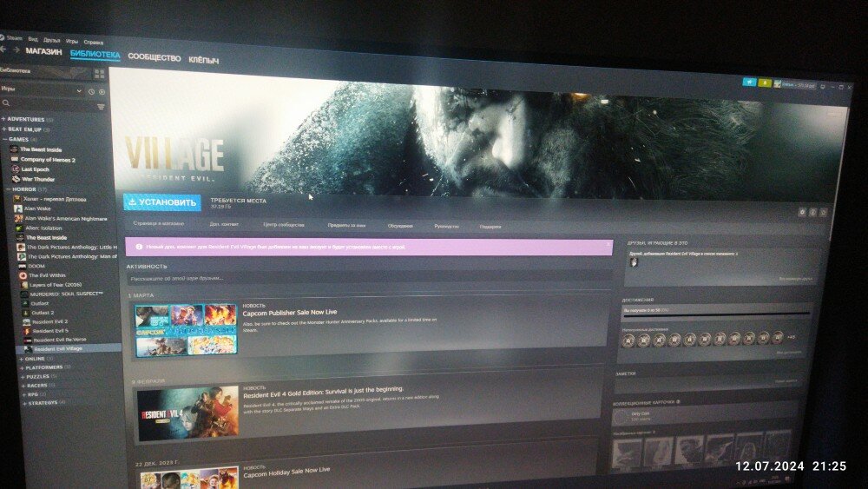Open the Справка menu
Screen dimensions: 868x489
click(94, 43)
